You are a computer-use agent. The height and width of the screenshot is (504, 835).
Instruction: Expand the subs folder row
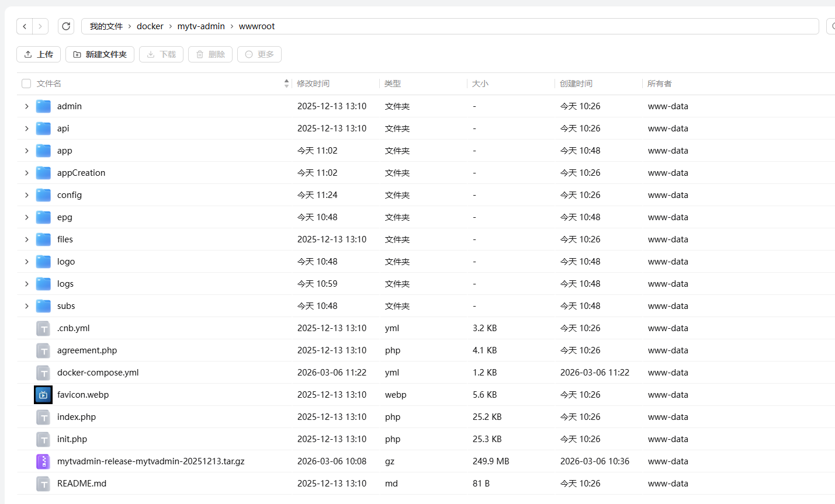[26, 306]
